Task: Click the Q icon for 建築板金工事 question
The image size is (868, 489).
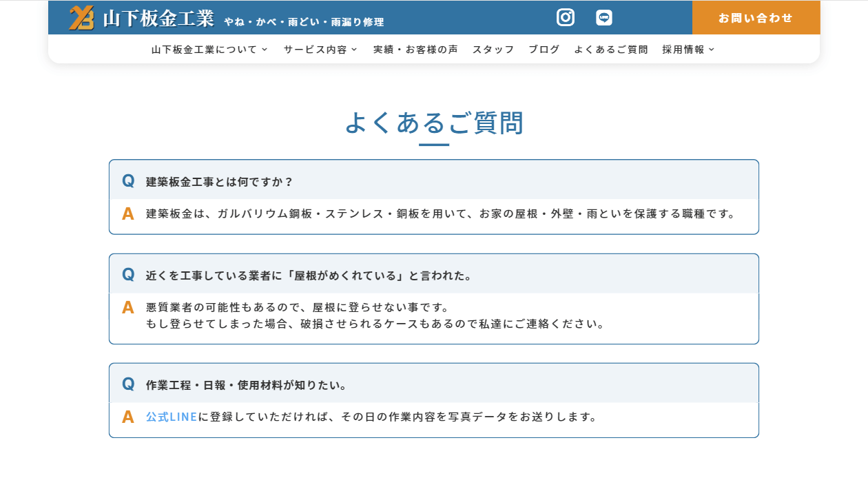Action: pos(128,181)
